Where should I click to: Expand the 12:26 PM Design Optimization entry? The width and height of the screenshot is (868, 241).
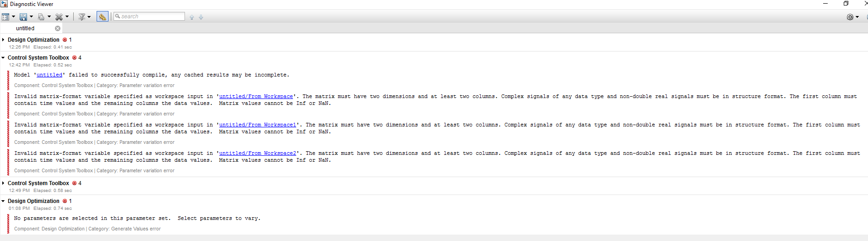pyautogui.click(x=3, y=40)
